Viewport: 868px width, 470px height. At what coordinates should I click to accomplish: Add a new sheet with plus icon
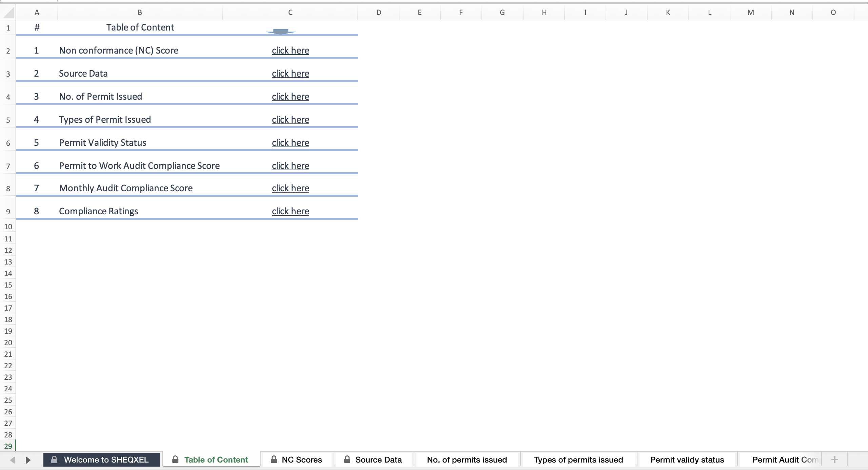coord(835,460)
